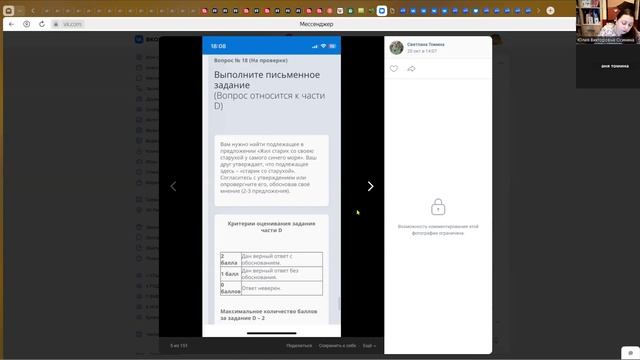
Task: Open Светлана Томина's avatar
Action: [396, 48]
